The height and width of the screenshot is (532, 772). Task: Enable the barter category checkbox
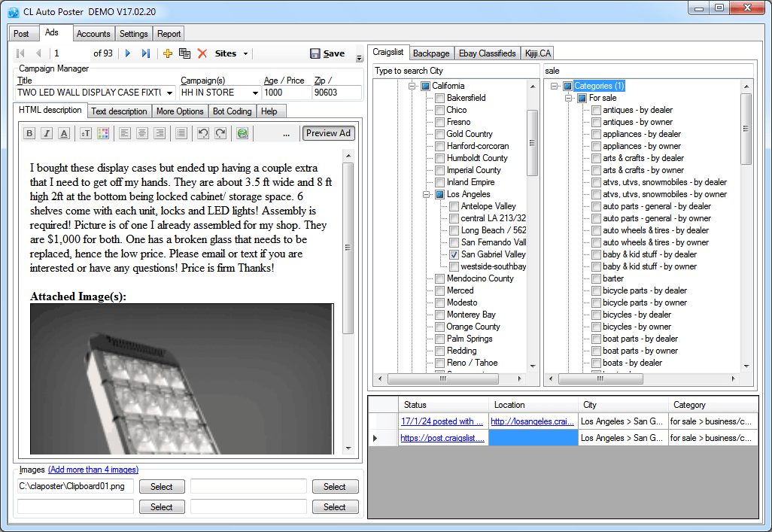596,278
